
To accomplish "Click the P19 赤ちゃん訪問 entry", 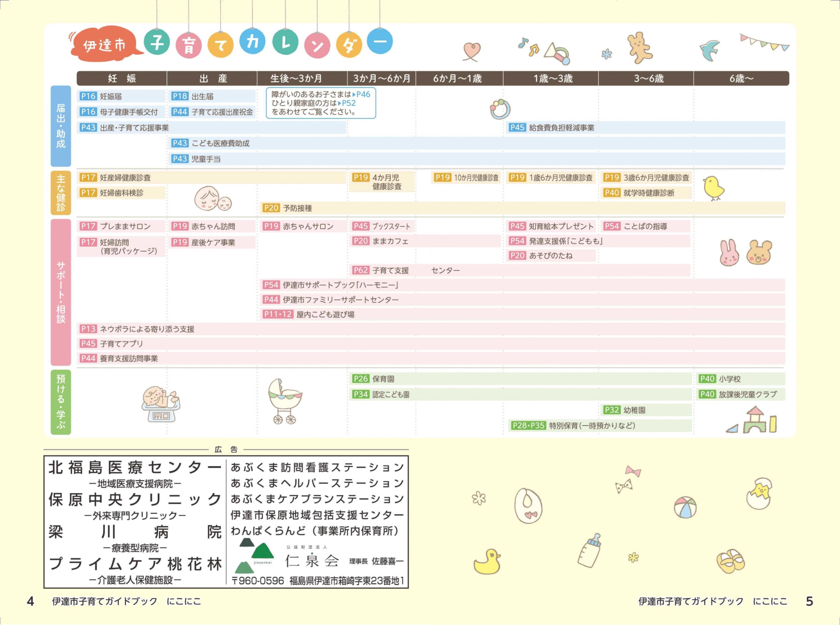I will pos(212,226).
